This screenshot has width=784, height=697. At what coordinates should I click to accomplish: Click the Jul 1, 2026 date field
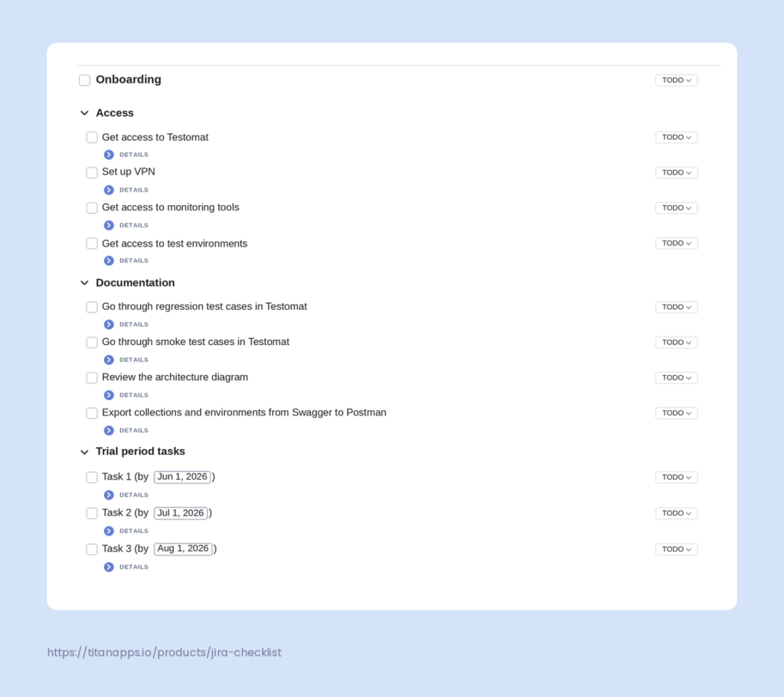[181, 513]
